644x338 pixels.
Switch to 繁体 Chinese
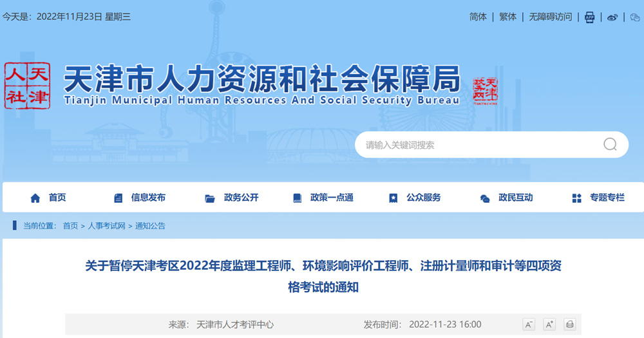(507, 17)
